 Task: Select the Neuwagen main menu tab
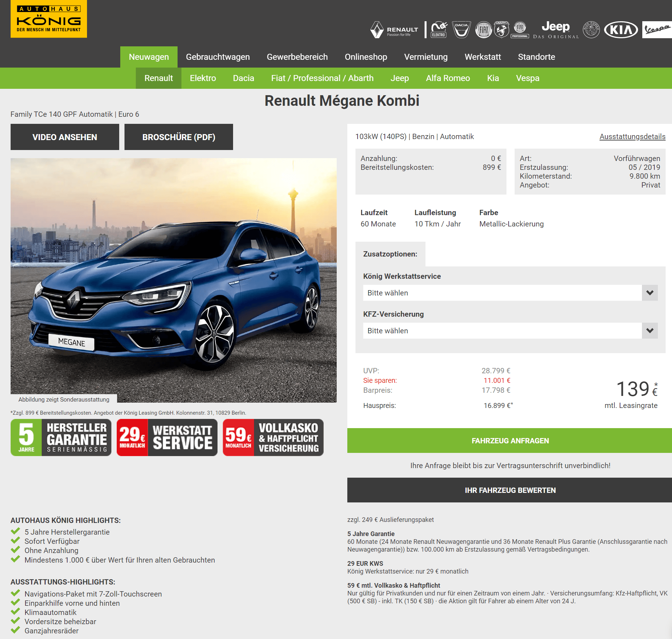[149, 57]
